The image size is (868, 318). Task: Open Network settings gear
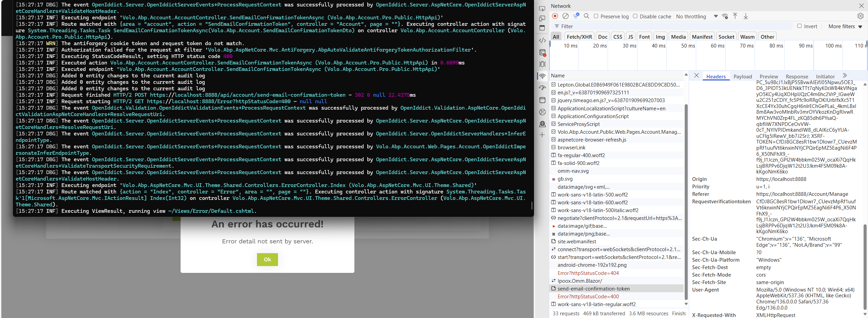tap(860, 16)
